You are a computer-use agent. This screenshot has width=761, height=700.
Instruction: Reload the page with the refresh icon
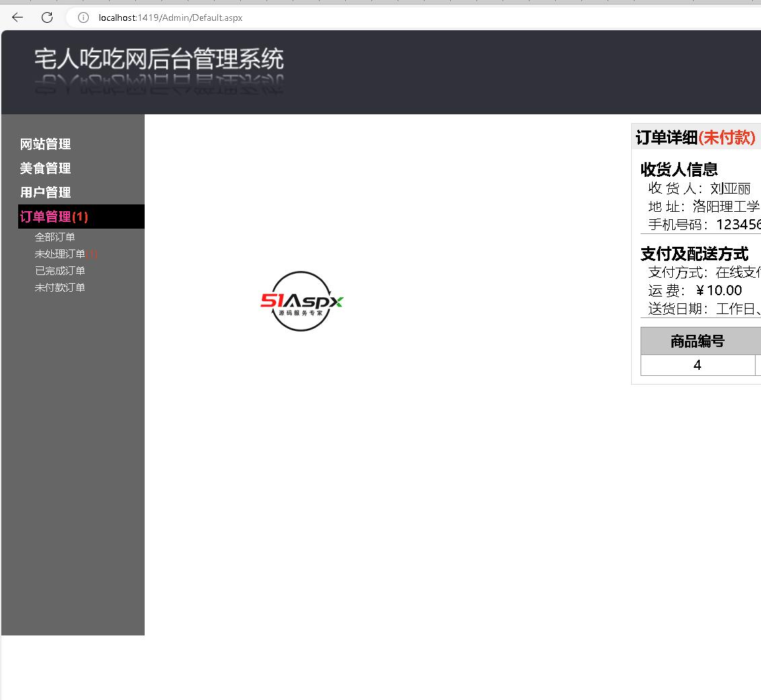tap(47, 17)
